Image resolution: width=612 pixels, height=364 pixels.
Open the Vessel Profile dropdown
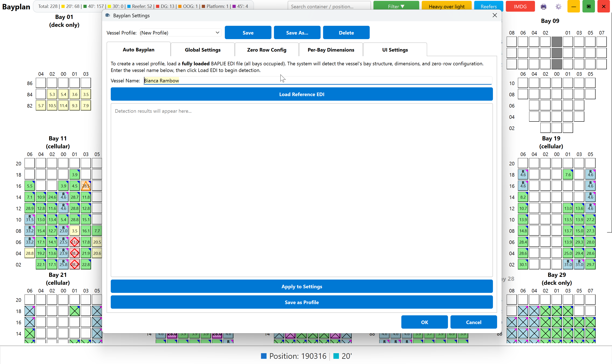(x=180, y=33)
